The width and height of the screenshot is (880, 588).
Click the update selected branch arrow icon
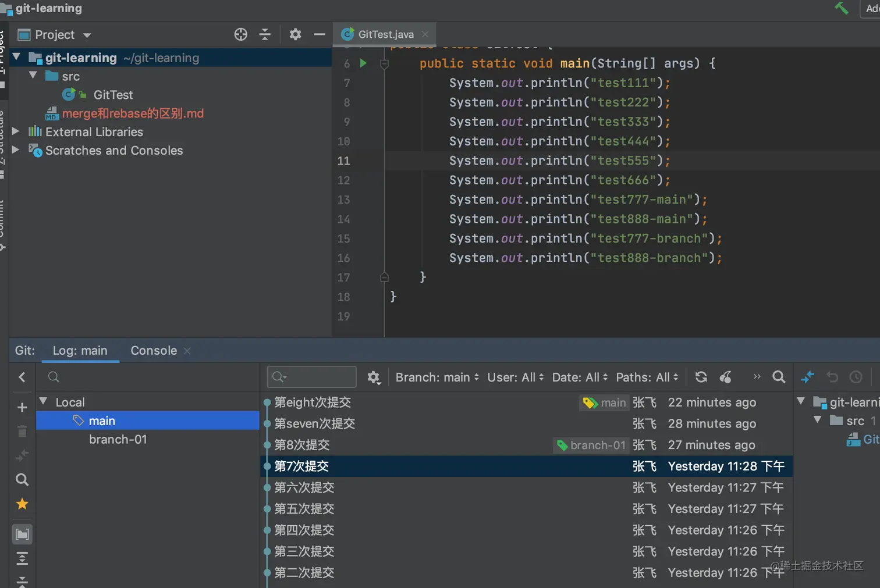tap(22, 455)
